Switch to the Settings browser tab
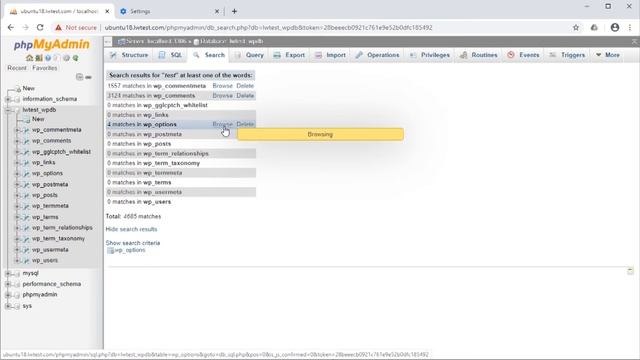The width and height of the screenshot is (640, 360). [x=169, y=11]
